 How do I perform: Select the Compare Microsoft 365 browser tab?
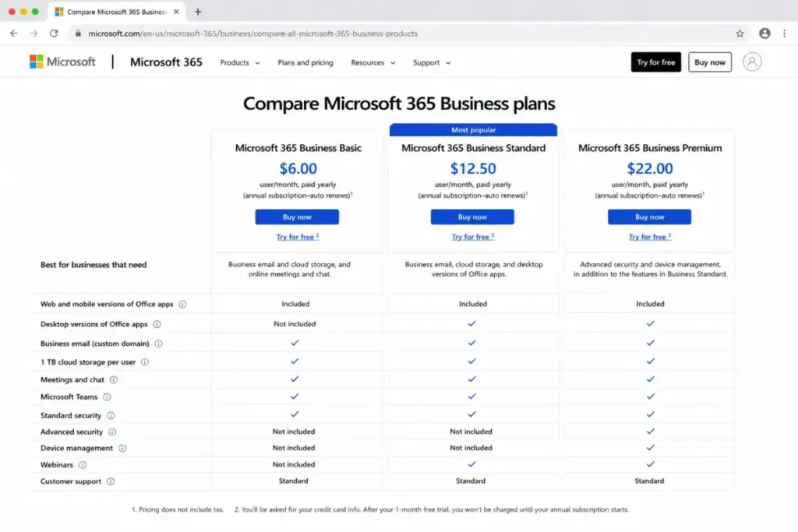(x=117, y=12)
